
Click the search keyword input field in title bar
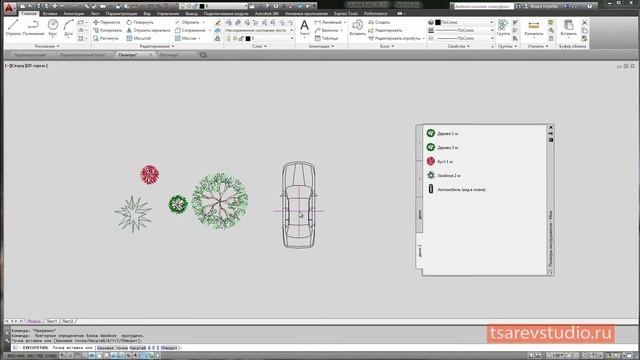coord(483,7)
